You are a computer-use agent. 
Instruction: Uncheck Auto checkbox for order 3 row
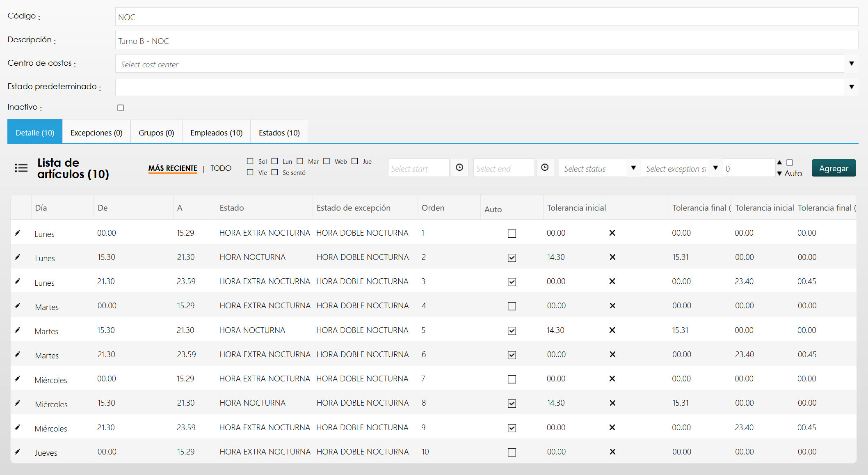point(512,282)
